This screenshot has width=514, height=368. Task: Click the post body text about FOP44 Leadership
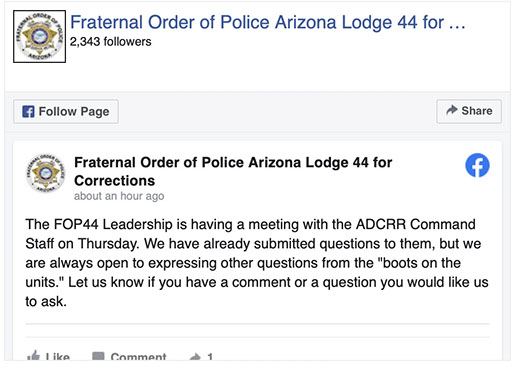[257, 263]
